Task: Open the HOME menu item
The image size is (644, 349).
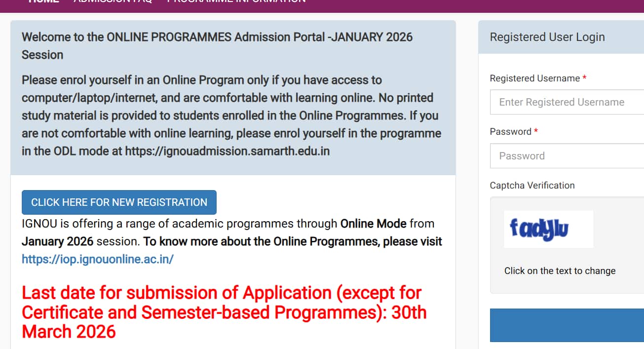Action: 43,1
